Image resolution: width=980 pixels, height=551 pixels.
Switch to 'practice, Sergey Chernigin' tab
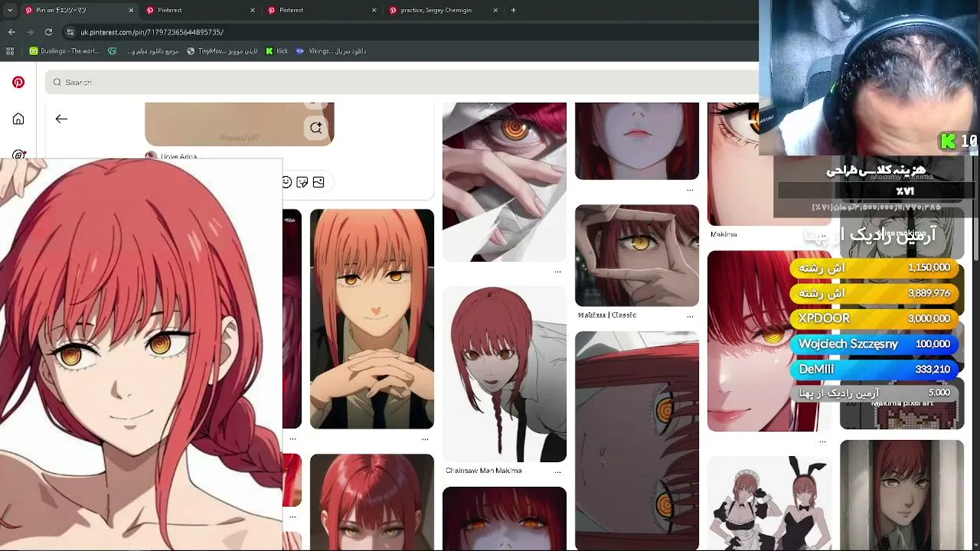[443, 10]
